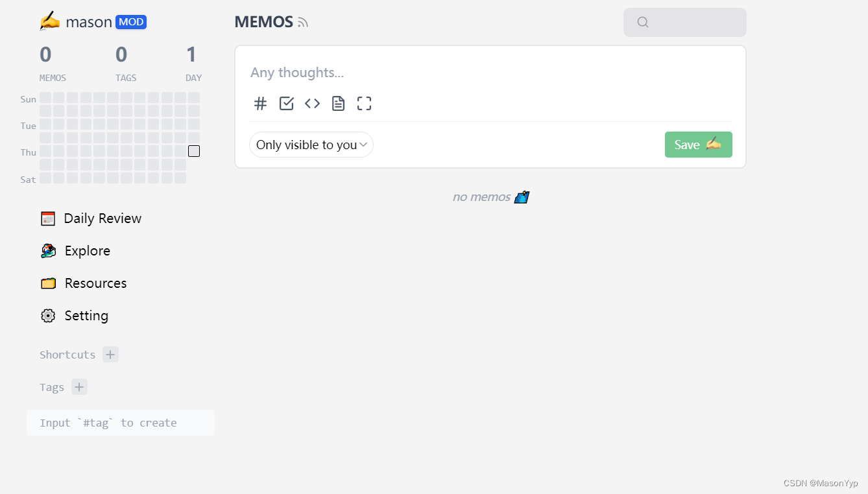This screenshot has width=868, height=494.
Task: Save the current memo
Action: (x=698, y=144)
